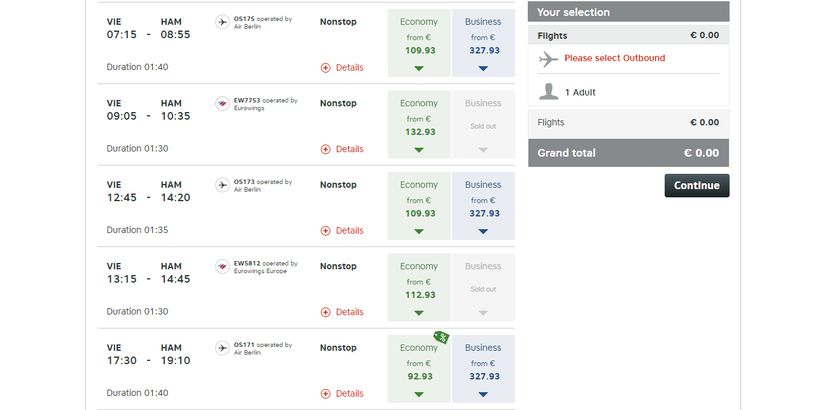Click the airplane icon in Your selection
Screen dimensions: 820x410
(548, 59)
